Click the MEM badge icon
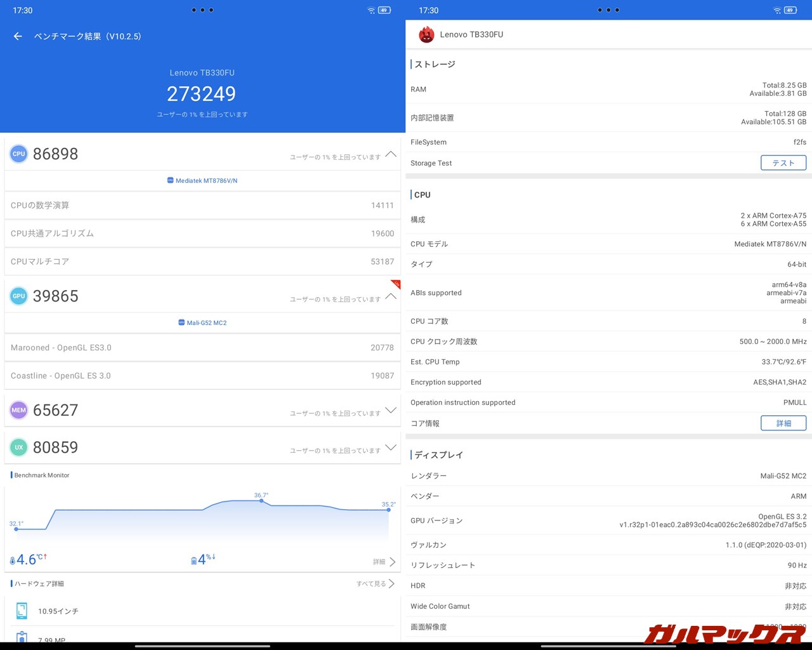The height and width of the screenshot is (650, 812). pyautogui.click(x=18, y=410)
